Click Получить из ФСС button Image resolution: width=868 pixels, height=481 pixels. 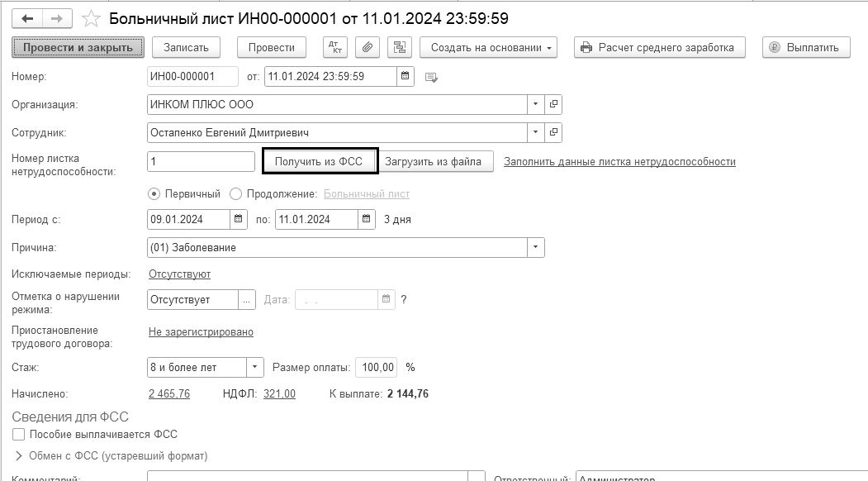[320, 161]
